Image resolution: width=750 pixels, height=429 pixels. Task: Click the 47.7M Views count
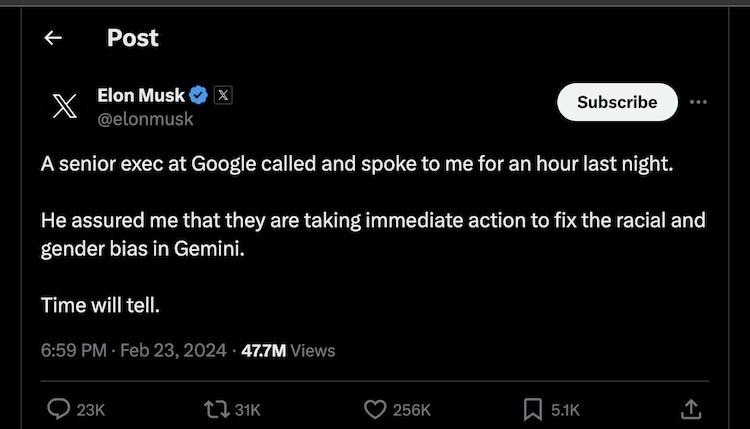[289, 350]
